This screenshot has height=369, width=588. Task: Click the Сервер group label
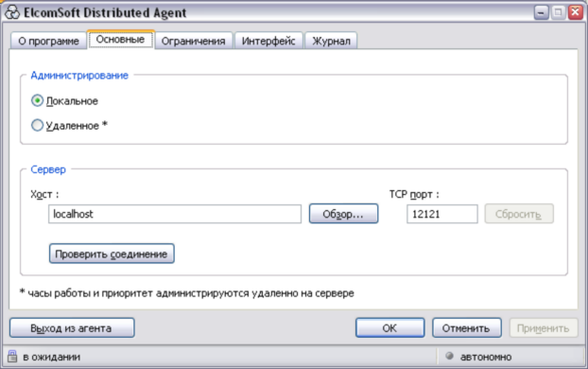pos(48,169)
